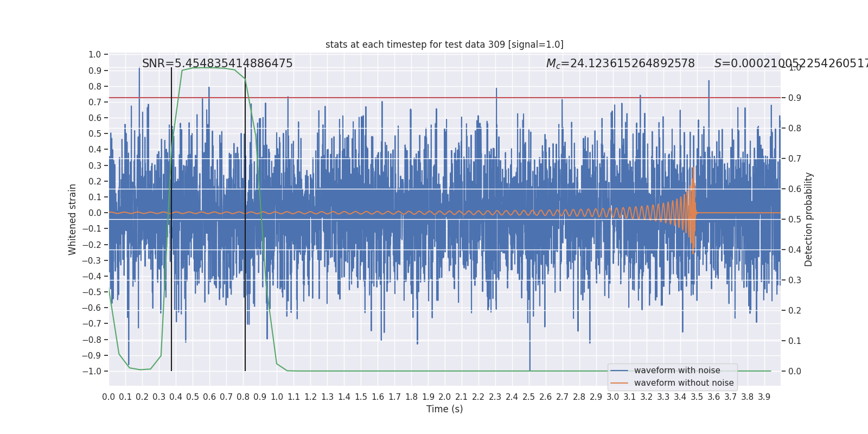
Task: Click the whitened-strain tick label 0.4
Action: [x=95, y=150]
